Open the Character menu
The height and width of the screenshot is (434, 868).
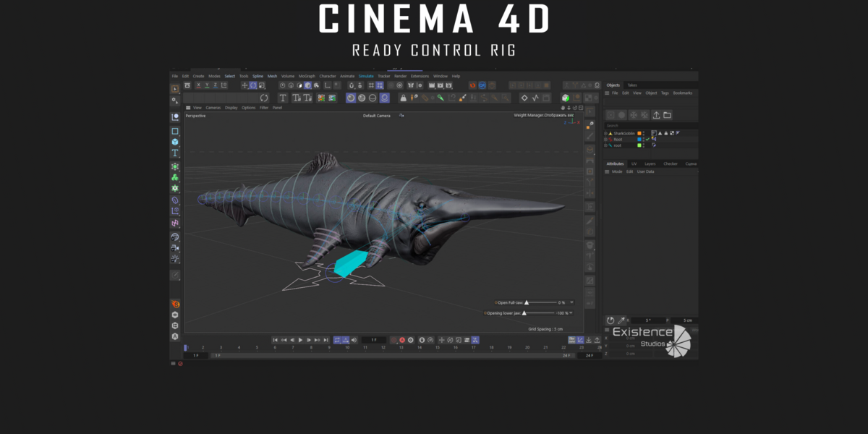click(x=328, y=76)
